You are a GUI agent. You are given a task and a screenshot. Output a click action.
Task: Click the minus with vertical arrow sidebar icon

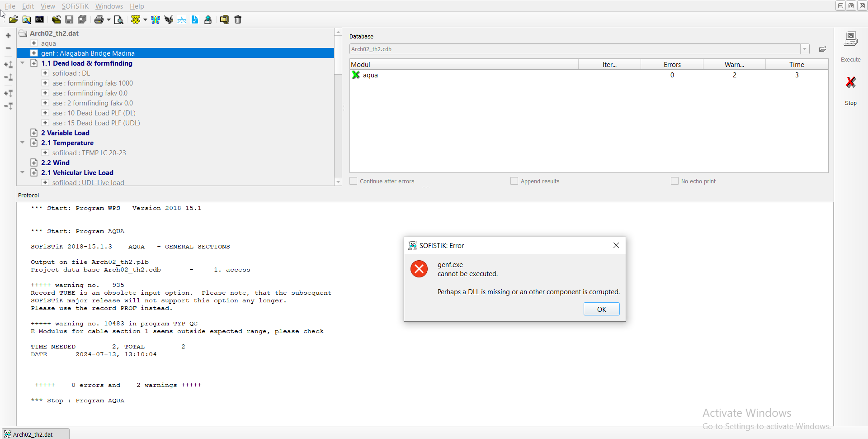pos(8,77)
